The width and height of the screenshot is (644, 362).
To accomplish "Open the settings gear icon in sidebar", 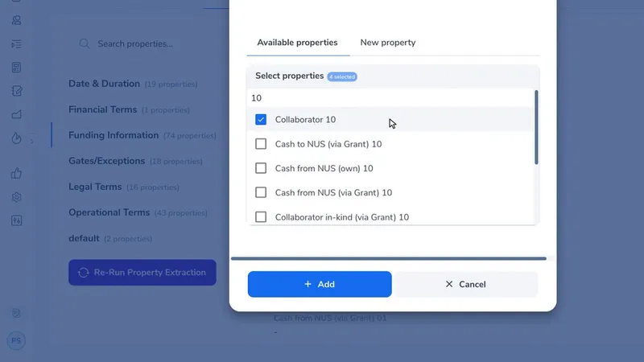I will [16, 197].
